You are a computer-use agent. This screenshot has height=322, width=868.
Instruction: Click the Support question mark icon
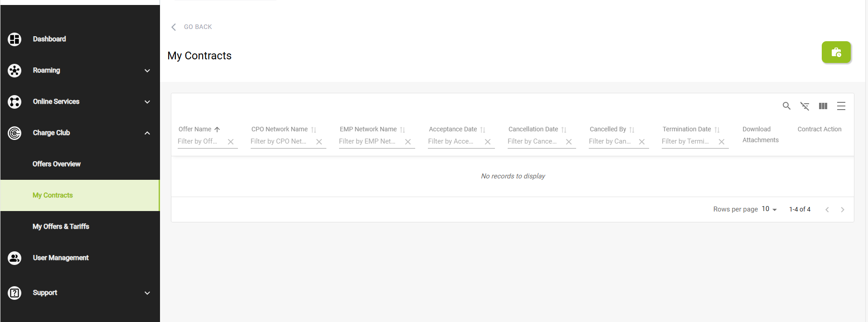point(15,293)
